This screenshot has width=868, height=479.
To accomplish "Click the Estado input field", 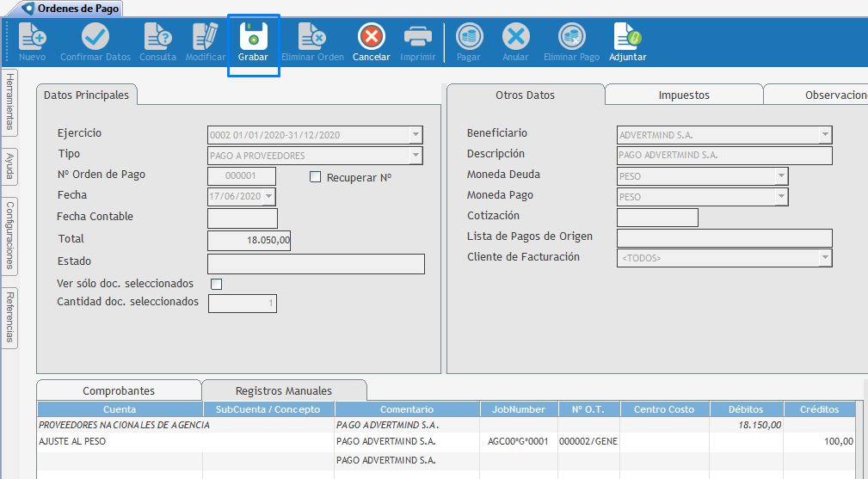I will pyautogui.click(x=316, y=263).
